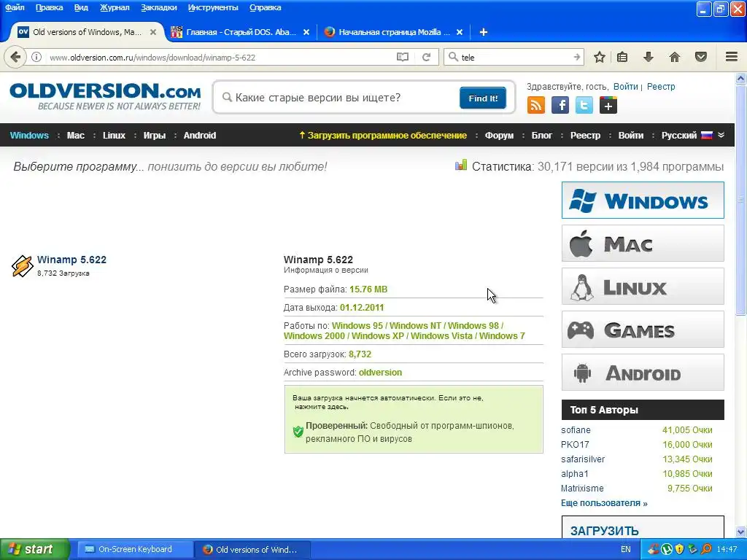Click the vertical page scrollbar thumb
Viewport: 747px width, 560px height.
pos(741,199)
